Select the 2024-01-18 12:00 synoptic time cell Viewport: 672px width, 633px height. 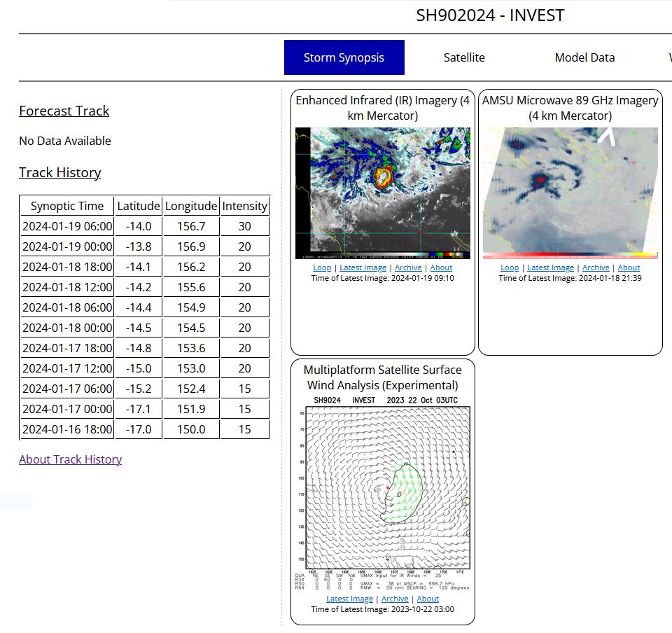point(67,287)
